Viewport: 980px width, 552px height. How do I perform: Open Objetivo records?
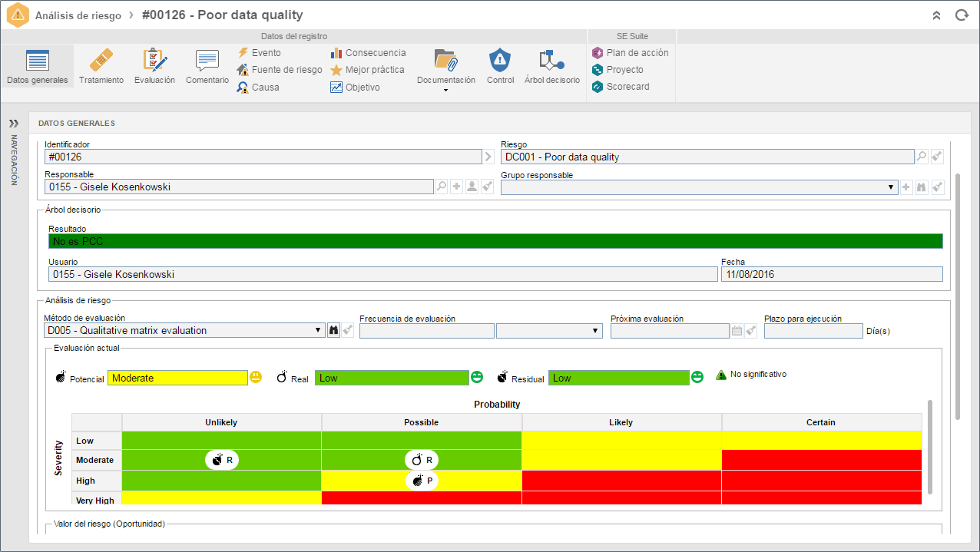pyautogui.click(x=355, y=88)
